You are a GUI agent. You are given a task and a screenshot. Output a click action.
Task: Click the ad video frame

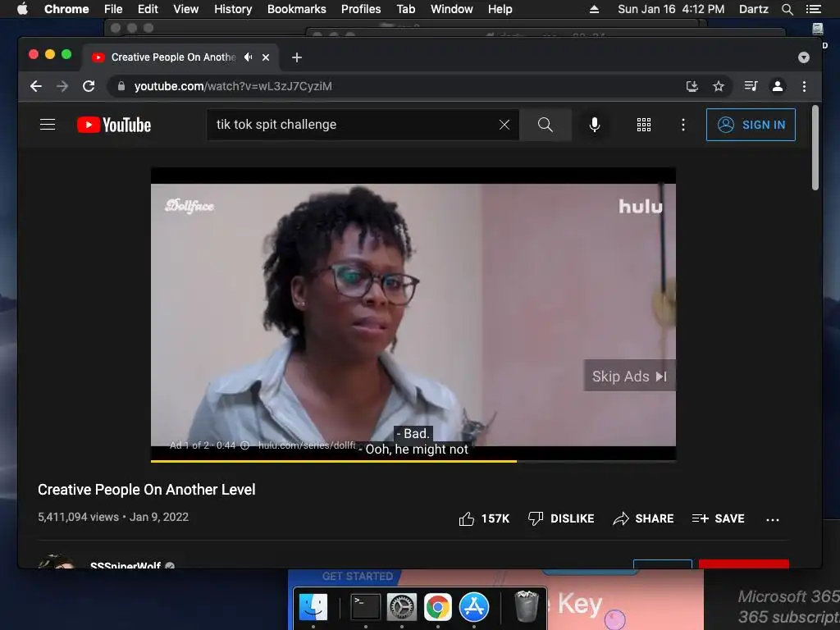pos(413,313)
